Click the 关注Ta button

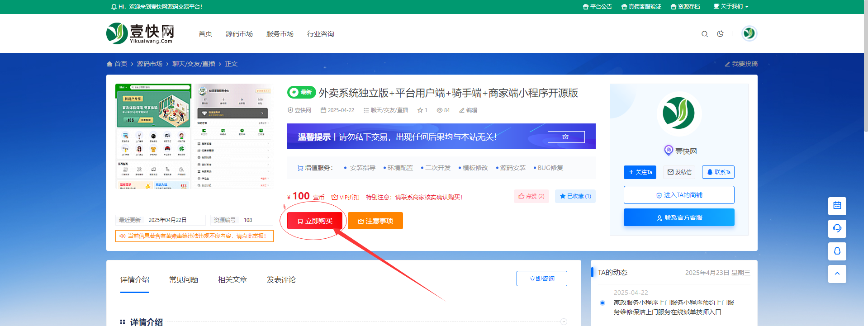[x=640, y=172]
